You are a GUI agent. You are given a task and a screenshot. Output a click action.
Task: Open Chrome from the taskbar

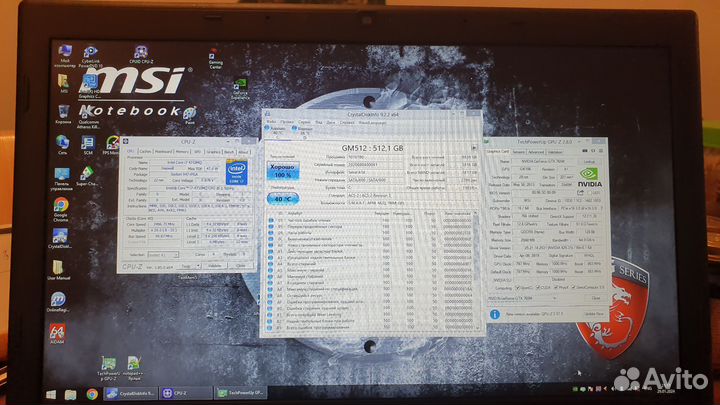[92, 394]
